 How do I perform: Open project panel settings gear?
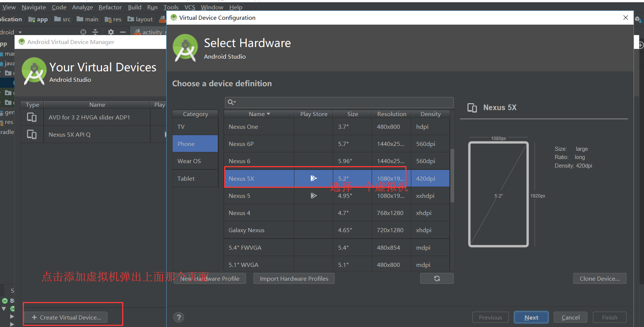[111, 32]
